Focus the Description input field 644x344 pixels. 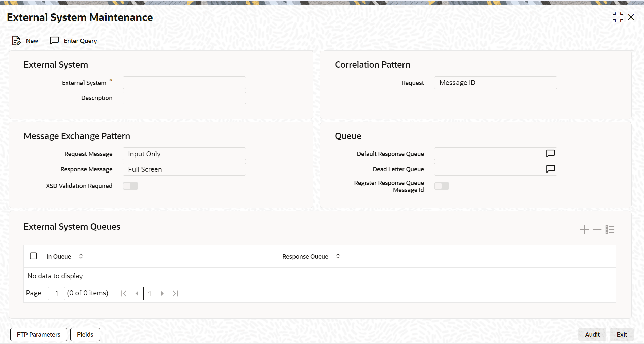(184, 98)
